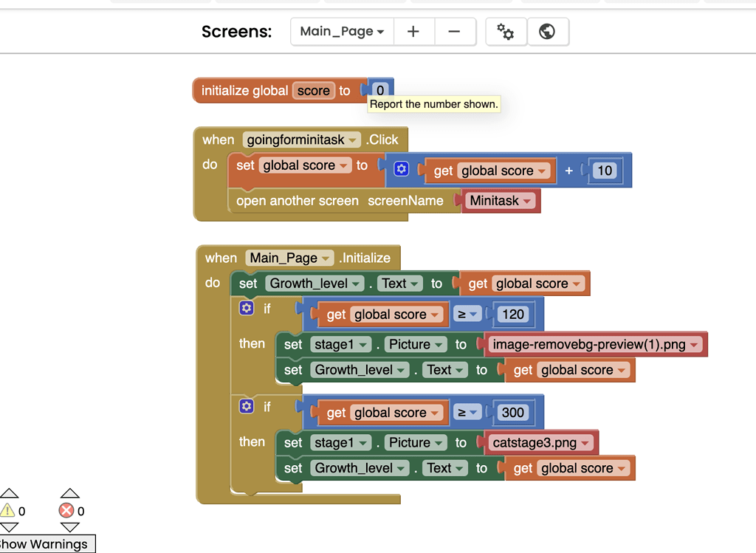Click the add screen plus icon

click(413, 32)
